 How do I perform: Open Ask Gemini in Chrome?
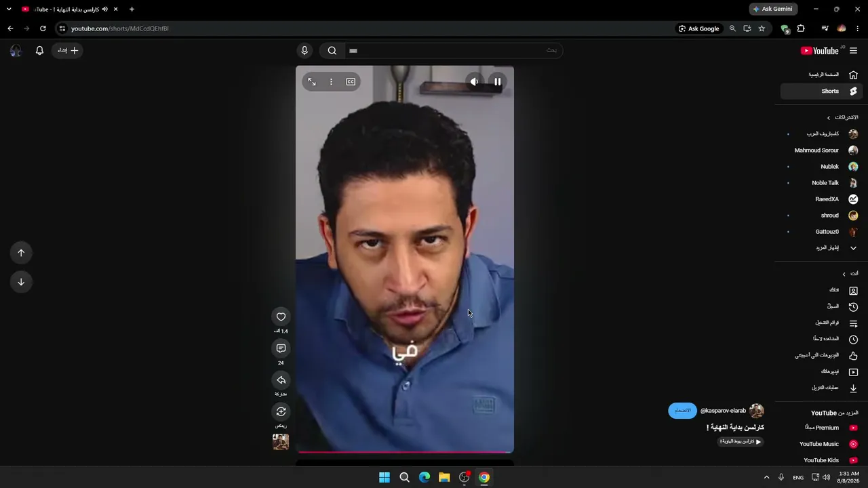click(x=772, y=9)
